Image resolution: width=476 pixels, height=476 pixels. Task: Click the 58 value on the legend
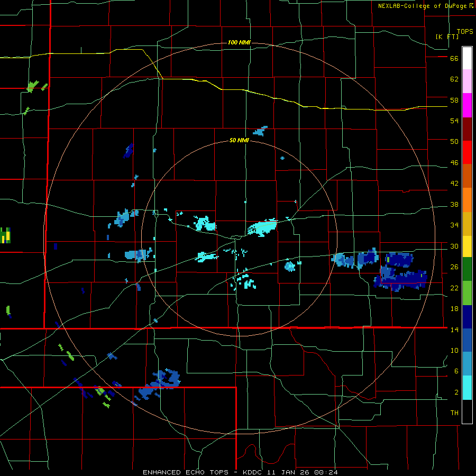click(454, 100)
